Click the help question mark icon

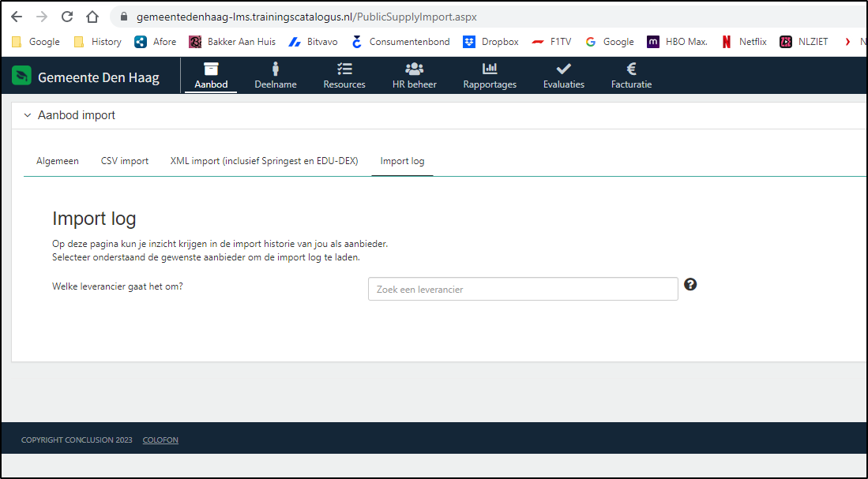coord(690,284)
